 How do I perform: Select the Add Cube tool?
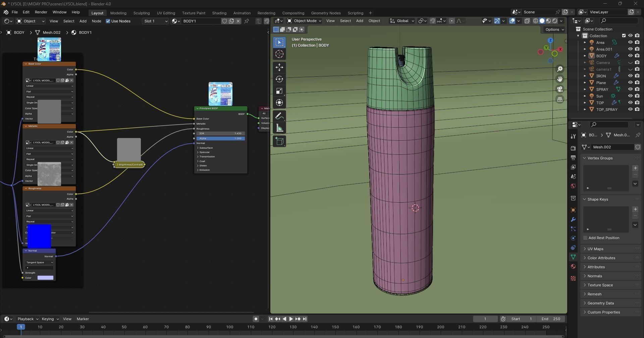[x=279, y=141]
